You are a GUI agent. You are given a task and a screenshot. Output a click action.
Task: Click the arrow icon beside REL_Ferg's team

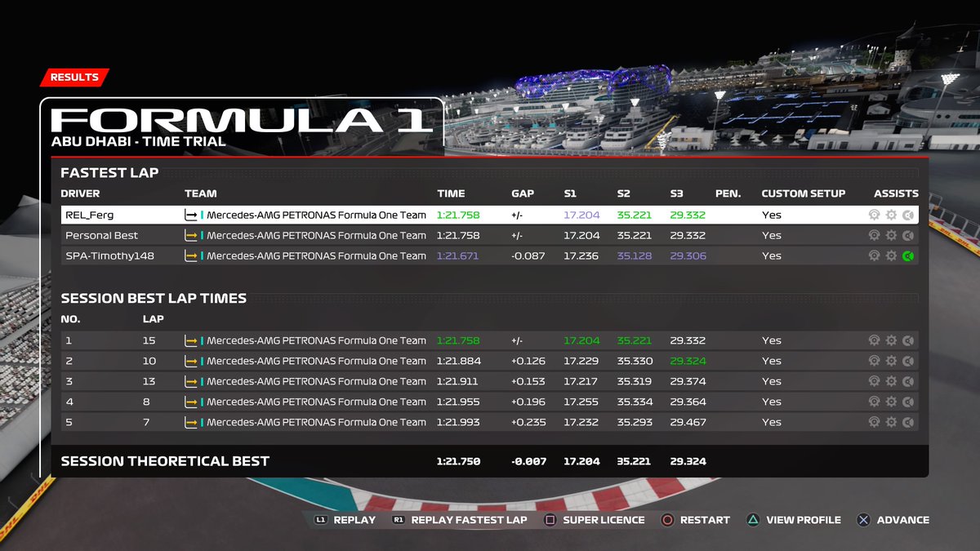[191, 216]
